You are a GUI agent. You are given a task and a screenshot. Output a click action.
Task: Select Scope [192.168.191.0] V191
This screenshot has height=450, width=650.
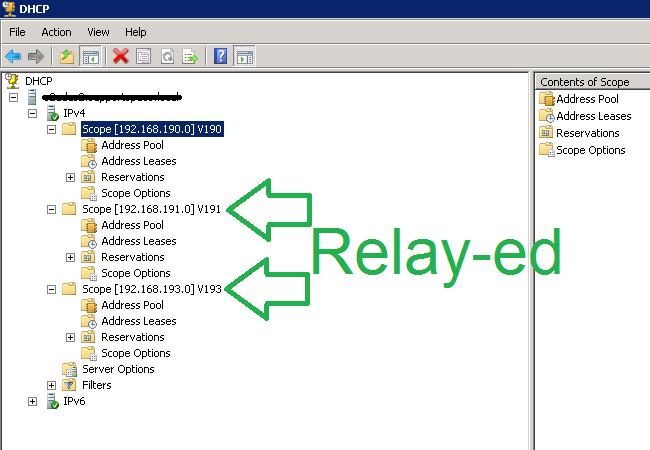[x=151, y=209]
